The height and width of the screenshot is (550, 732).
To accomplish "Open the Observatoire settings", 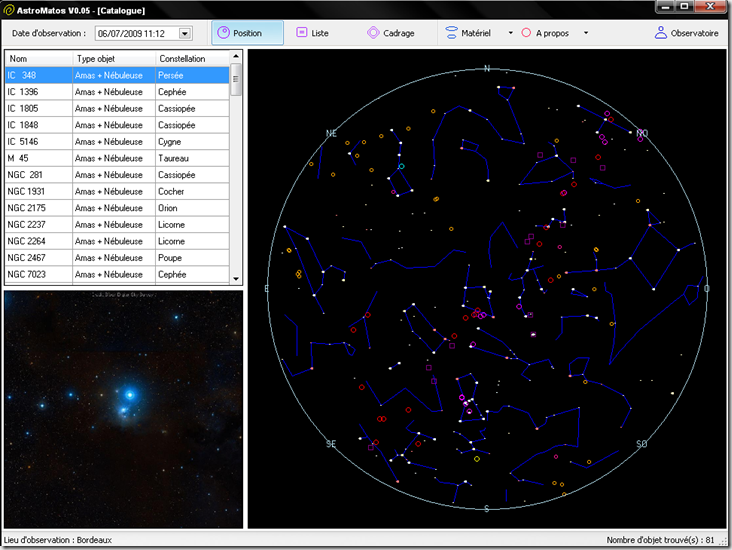I will (687, 33).
